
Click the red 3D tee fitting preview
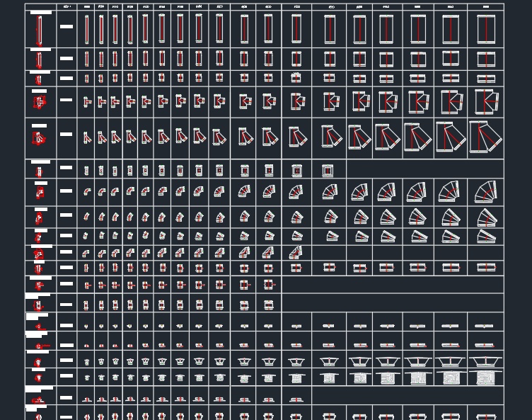click(40, 103)
